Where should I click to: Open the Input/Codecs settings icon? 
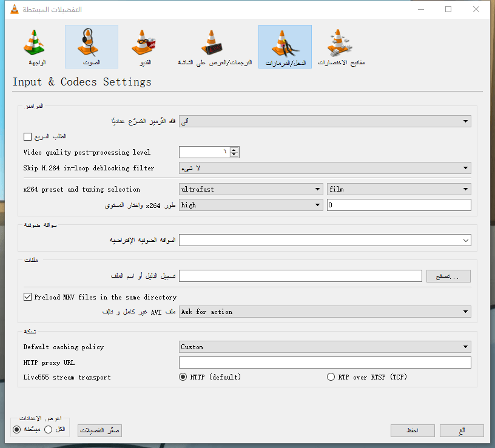[285, 47]
